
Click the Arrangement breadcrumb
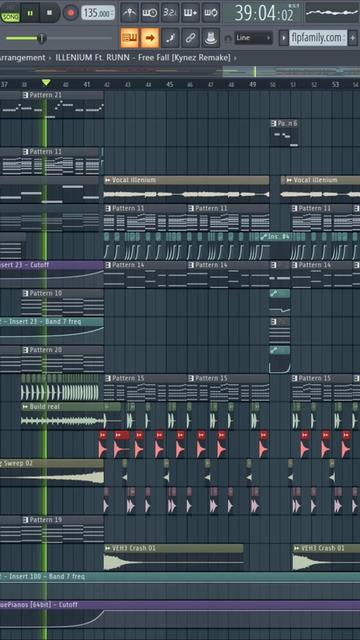(x=22, y=58)
